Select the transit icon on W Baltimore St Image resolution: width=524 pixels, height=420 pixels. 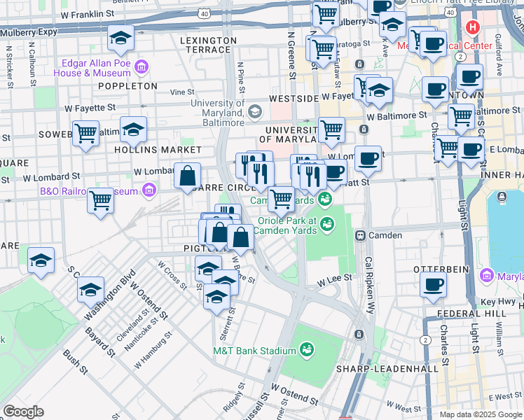(364, 129)
